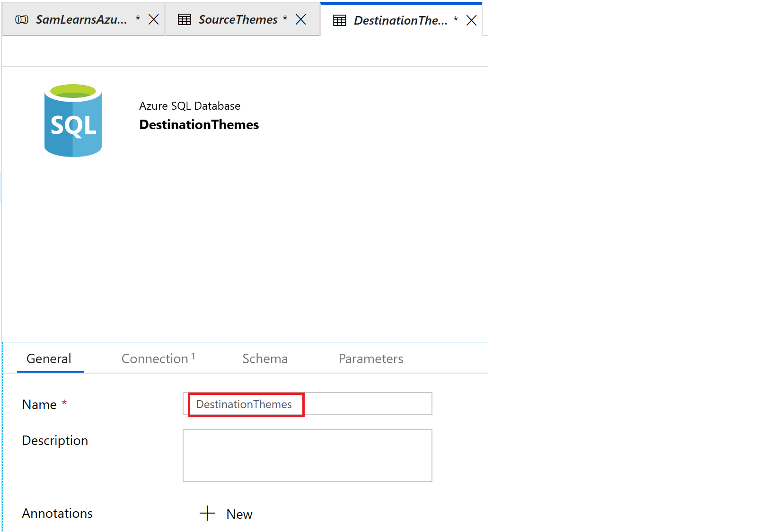Image resolution: width=757 pixels, height=532 pixels.
Task: Switch to the SamLearnsAzu pipeline tab
Action: [x=81, y=19]
